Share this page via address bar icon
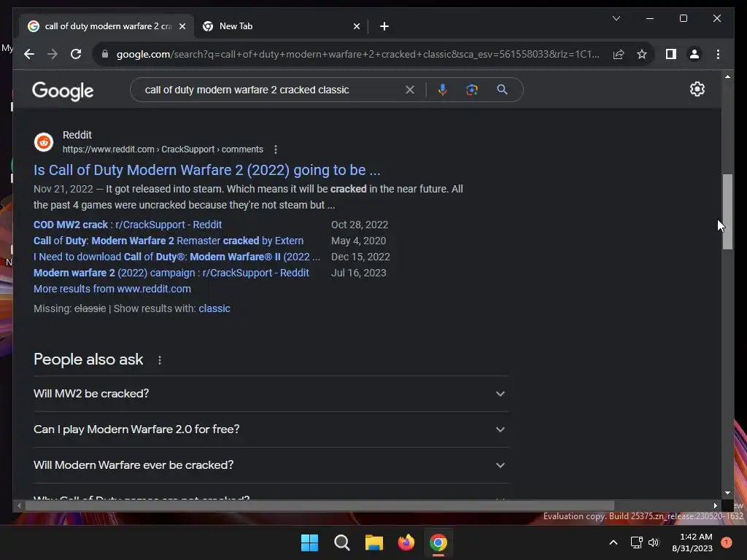Viewport: 747px width, 560px height. 619,54
